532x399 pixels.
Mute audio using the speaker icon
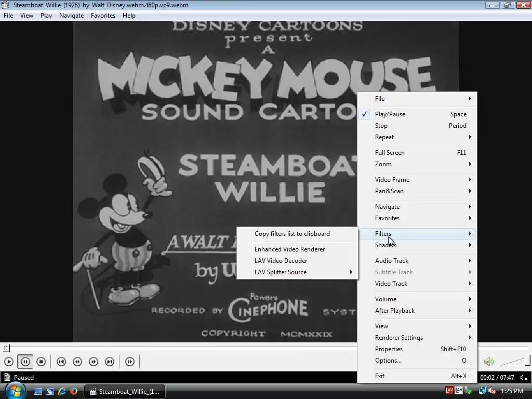pyautogui.click(x=488, y=362)
